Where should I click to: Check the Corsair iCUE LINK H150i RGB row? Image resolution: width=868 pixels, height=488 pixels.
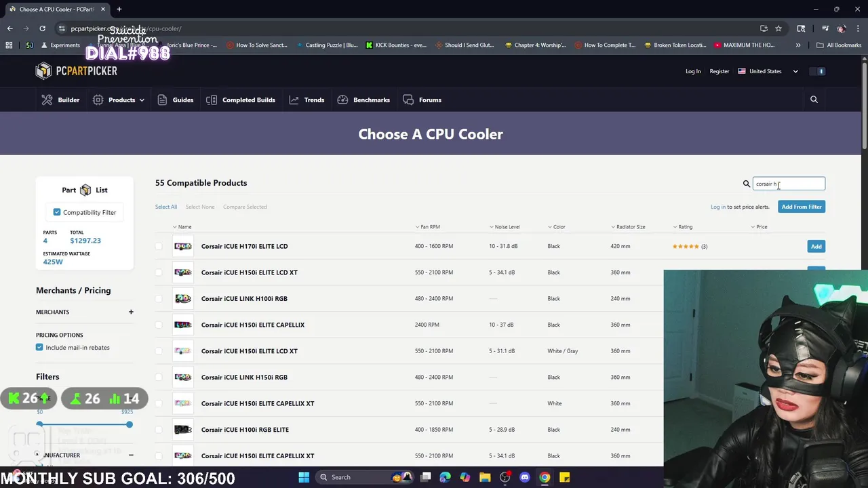pyautogui.click(x=159, y=377)
